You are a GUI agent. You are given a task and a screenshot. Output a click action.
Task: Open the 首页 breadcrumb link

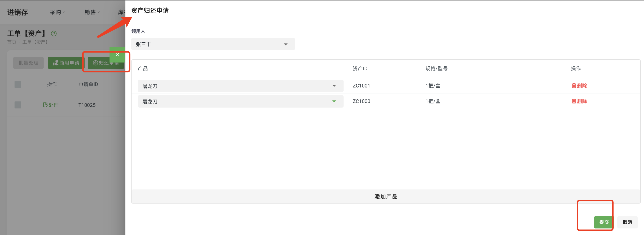click(11, 42)
